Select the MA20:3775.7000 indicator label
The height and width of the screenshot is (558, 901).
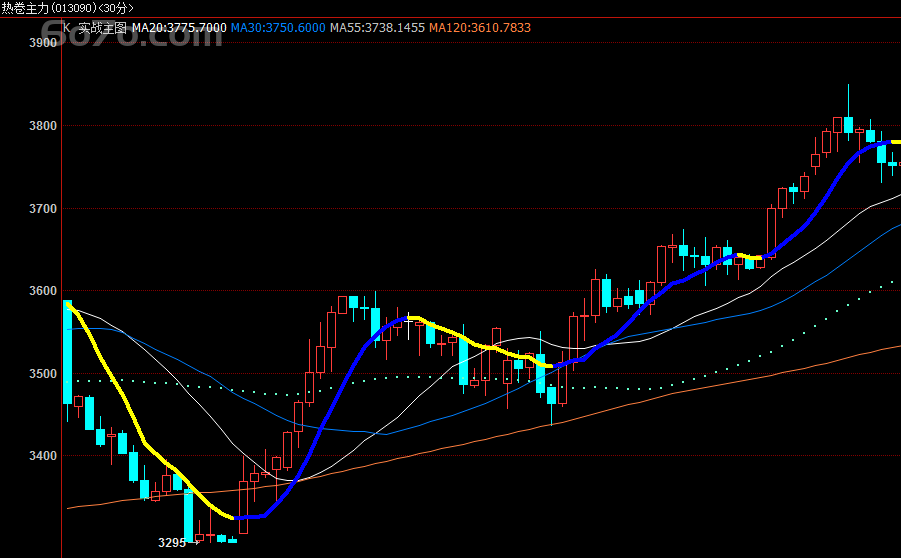pyautogui.click(x=179, y=28)
